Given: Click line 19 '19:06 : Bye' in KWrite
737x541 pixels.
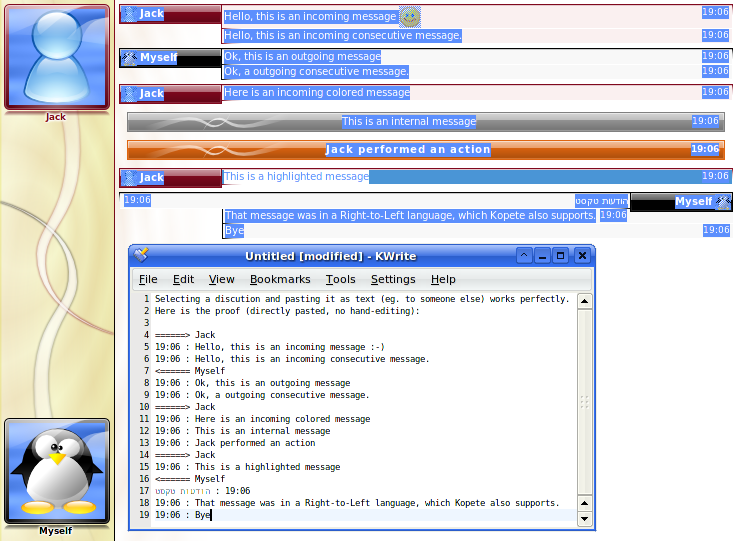Looking at the screenshot, I should coord(183,515).
